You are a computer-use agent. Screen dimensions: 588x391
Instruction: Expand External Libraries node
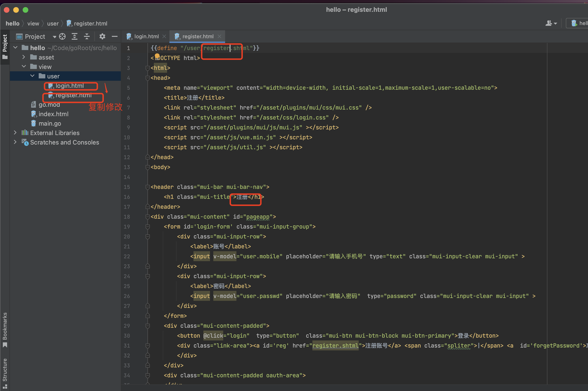click(15, 133)
